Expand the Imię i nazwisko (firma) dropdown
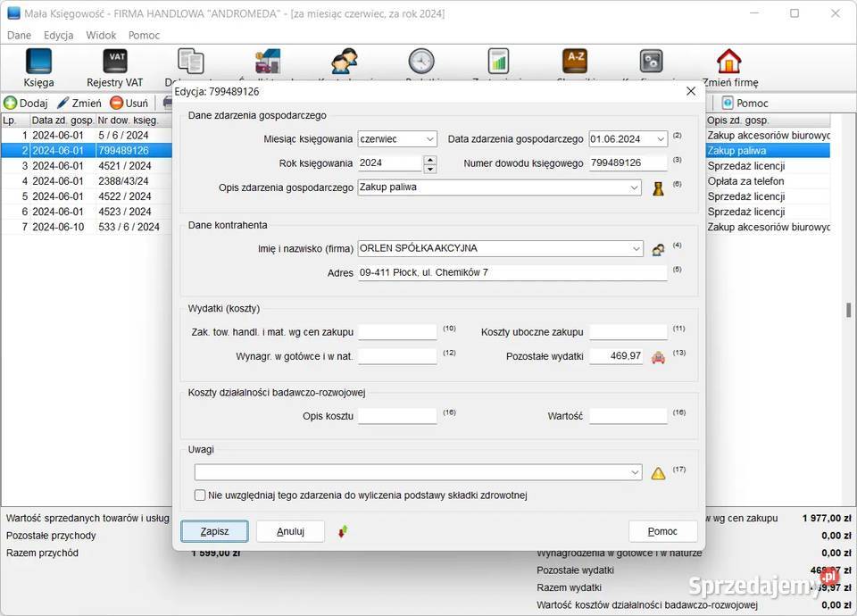 point(635,249)
